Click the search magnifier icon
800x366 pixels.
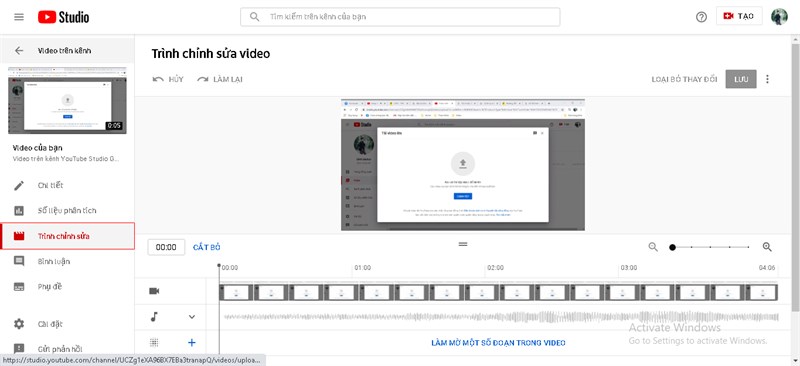254,17
